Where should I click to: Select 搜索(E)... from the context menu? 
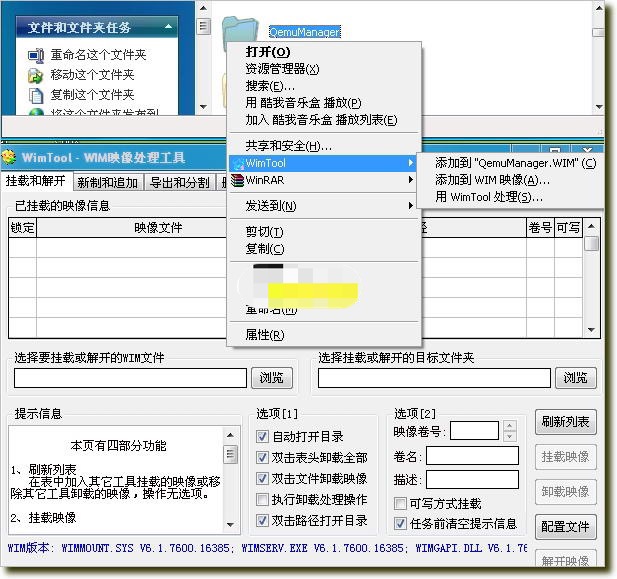pyautogui.click(x=324, y=86)
